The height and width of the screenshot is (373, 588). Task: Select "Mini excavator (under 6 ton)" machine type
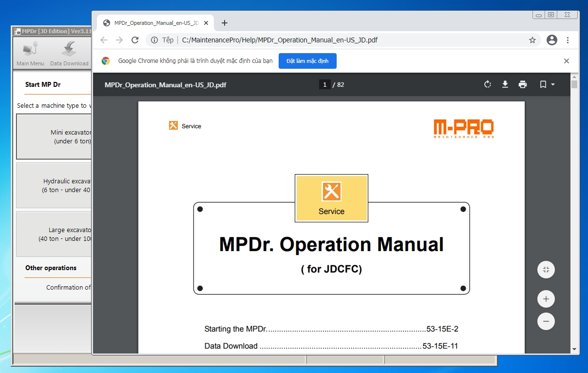coord(54,137)
